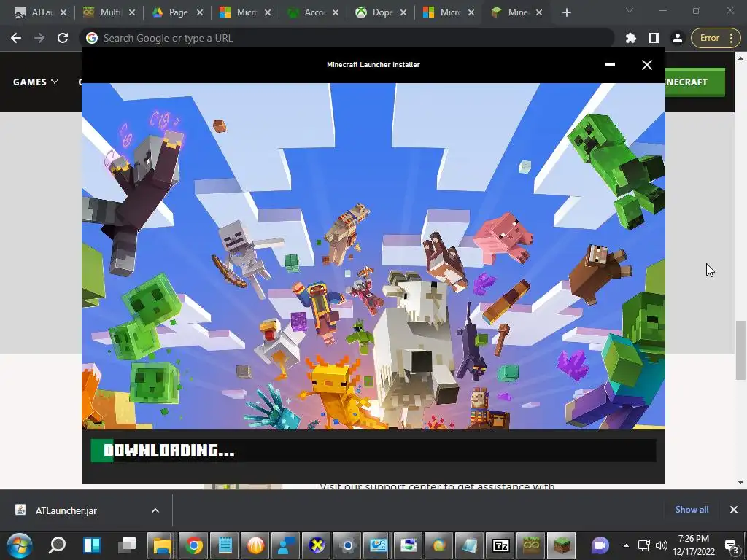Open MultiMC infinity icon on taskbar
Screen dimensions: 747x560
coord(531,545)
